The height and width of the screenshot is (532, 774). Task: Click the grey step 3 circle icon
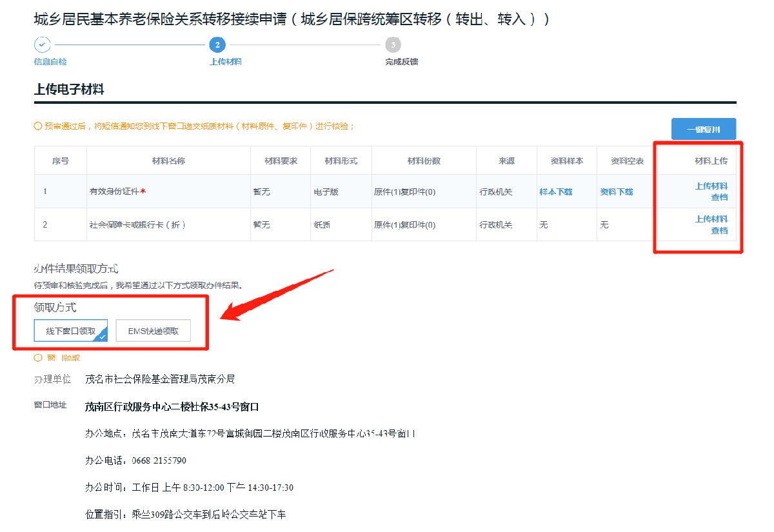click(393, 44)
